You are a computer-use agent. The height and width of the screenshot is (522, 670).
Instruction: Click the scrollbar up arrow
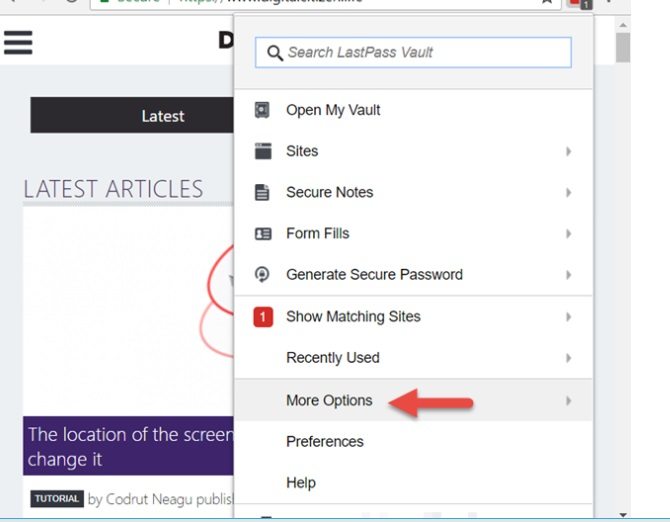[623, 25]
